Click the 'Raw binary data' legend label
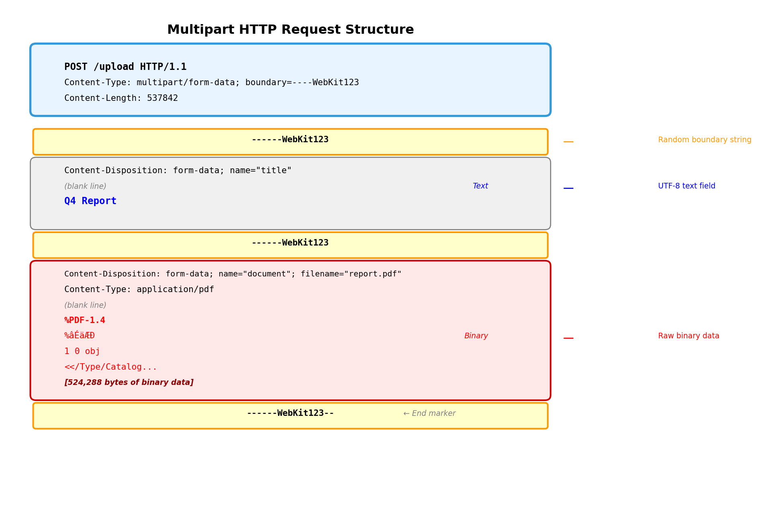 pos(688,336)
